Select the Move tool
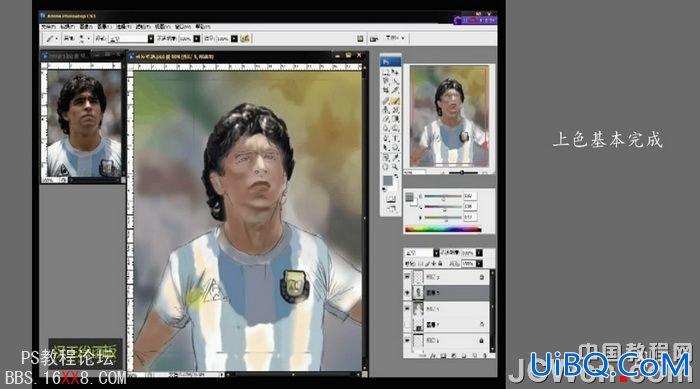Image resolution: width=700 pixels, height=389 pixels. (396, 71)
